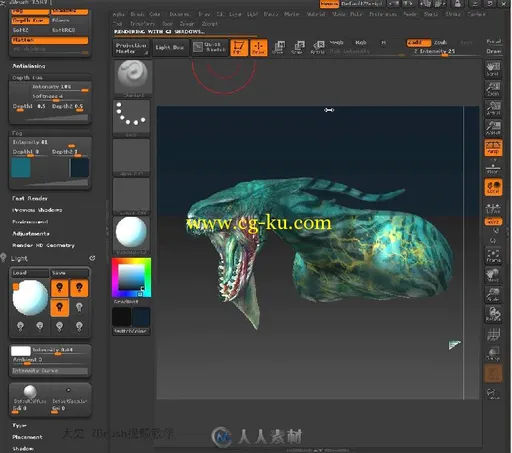Open the Color menu
Screen dimensions: 512x453
(x=155, y=14)
